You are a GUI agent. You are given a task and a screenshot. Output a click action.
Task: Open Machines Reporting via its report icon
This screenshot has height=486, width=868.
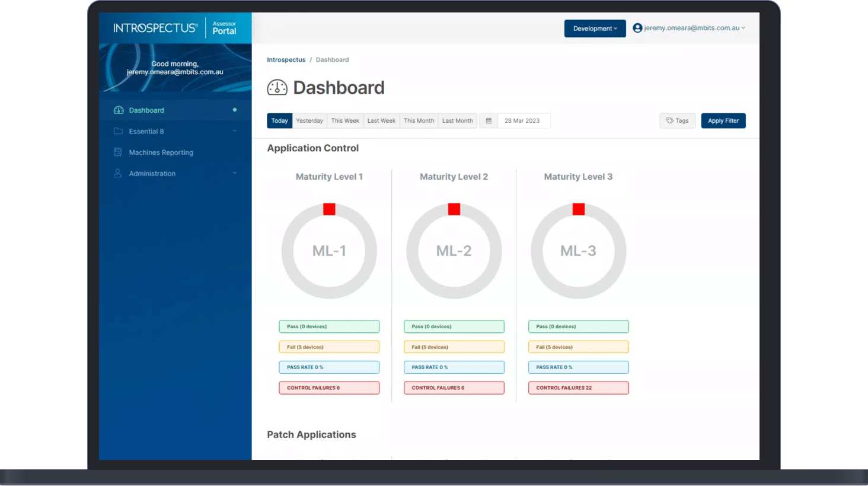[x=118, y=152]
